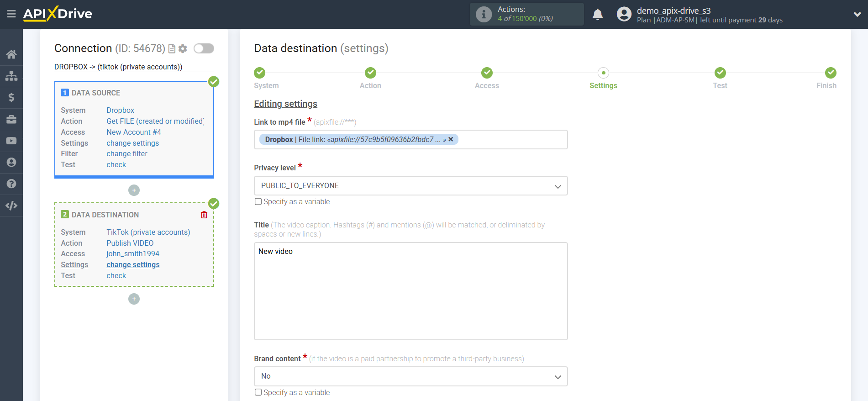
Task: Toggle the connection on/off switch
Action: click(204, 48)
